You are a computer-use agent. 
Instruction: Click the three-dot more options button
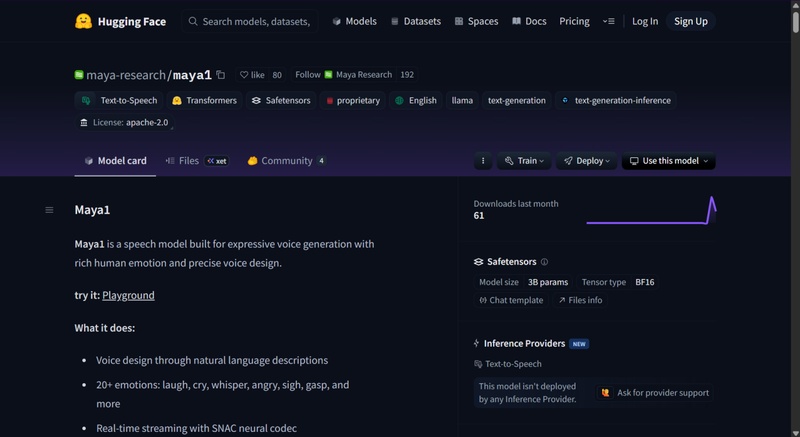pyautogui.click(x=483, y=161)
